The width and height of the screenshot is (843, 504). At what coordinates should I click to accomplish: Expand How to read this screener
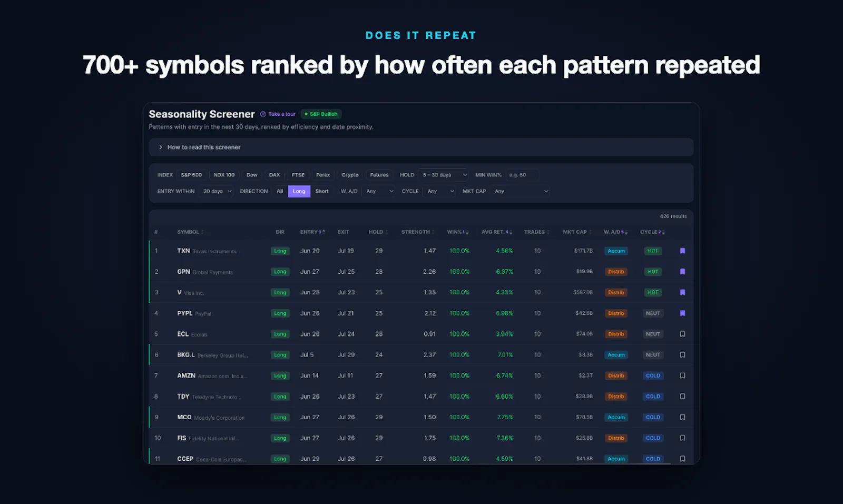[x=421, y=147]
